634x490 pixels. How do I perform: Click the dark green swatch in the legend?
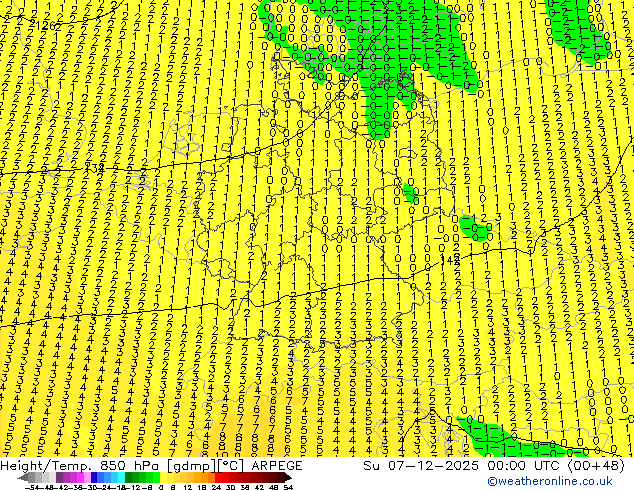click(x=129, y=477)
